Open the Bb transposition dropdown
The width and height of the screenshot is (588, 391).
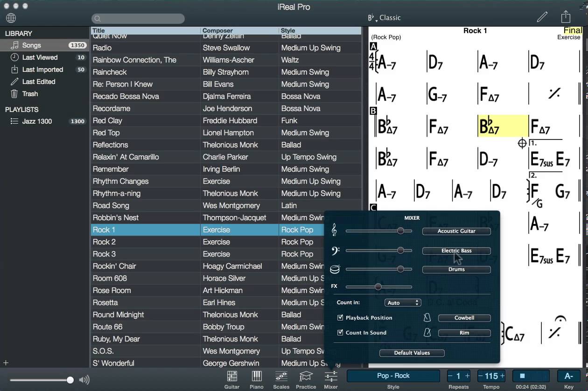[372, 18]
